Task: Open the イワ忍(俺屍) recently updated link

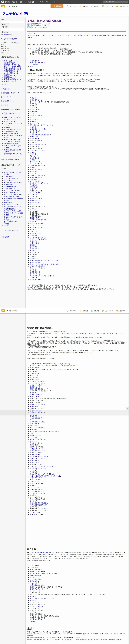Action: point(8,176)
